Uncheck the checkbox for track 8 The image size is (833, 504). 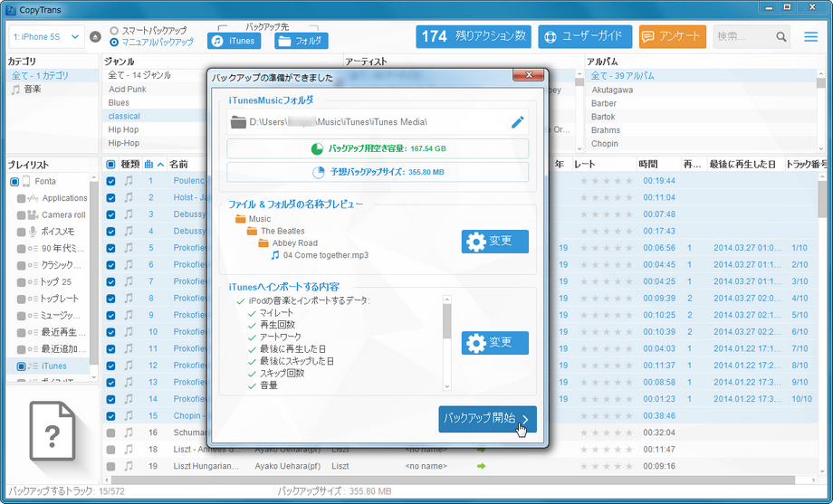pos(110,299)
